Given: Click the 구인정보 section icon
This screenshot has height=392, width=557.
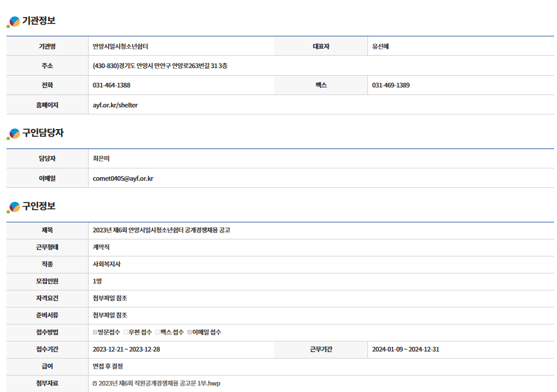Looking at the screenshot, I should [x=13, y=207].
